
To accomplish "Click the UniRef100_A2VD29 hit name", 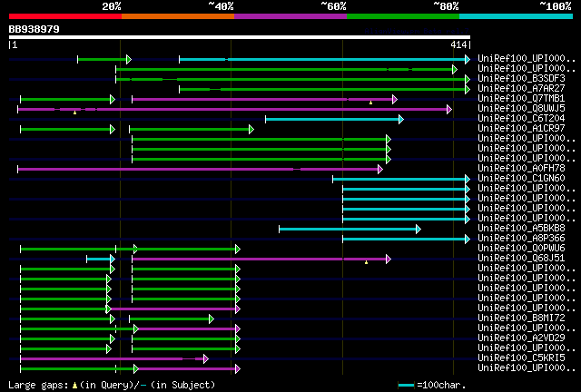I will [x=521, y=338].
